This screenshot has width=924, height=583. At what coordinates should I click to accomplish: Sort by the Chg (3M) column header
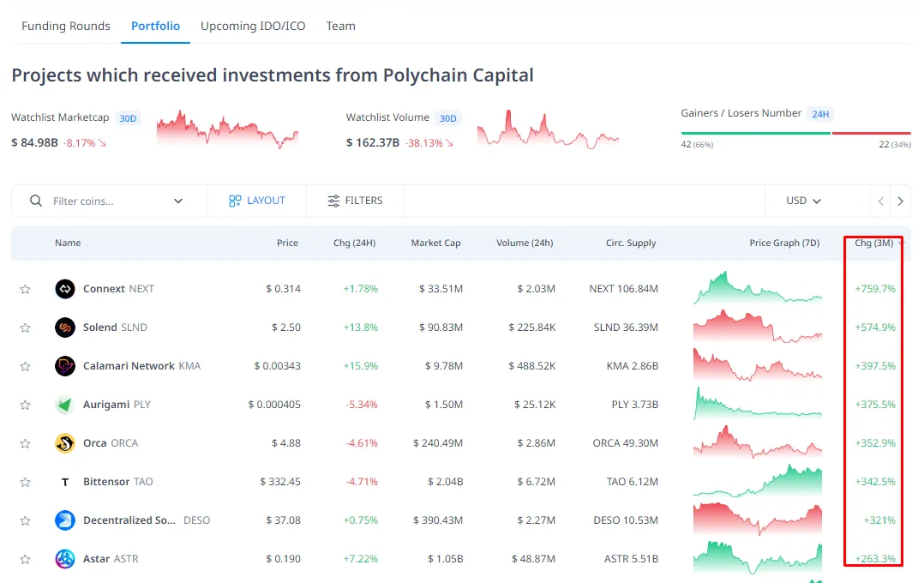pyautogui.click(x=874, y=243)
